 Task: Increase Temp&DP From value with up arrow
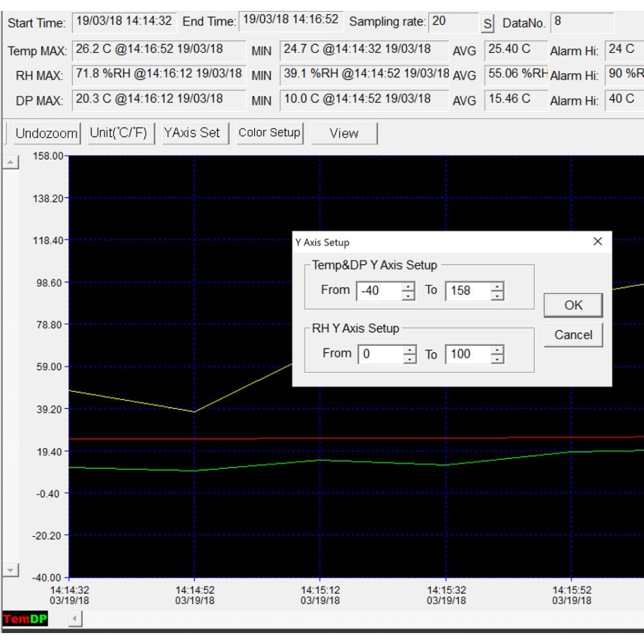click(408, 286)
